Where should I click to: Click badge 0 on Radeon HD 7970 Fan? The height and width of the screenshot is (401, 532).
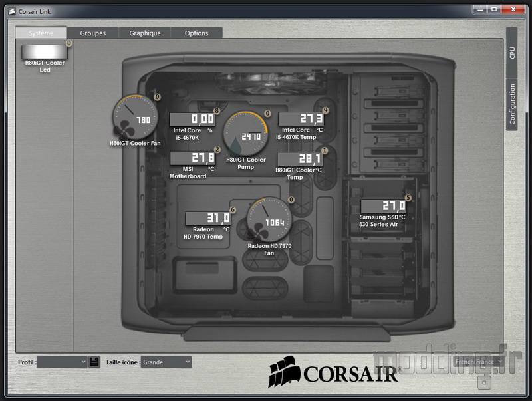click(291, 200)
